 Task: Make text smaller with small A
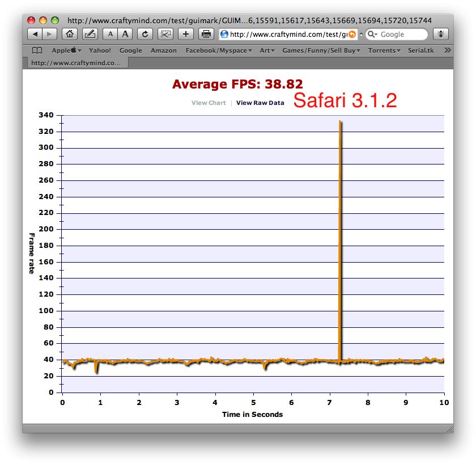click(110, 35)
